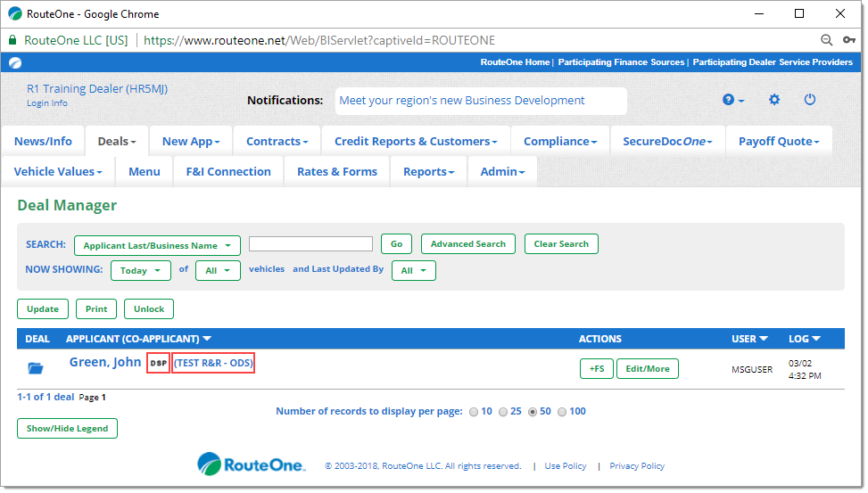Click the Notifications message box
Screen dimensions: 868x493
pyautogui.click(x=481, y=101)
